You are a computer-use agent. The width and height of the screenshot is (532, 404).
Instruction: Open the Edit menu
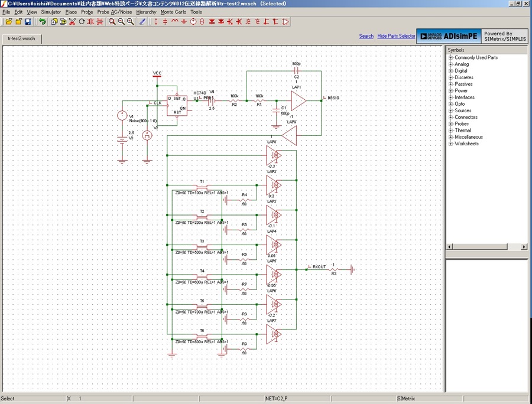tap(18, 12)
